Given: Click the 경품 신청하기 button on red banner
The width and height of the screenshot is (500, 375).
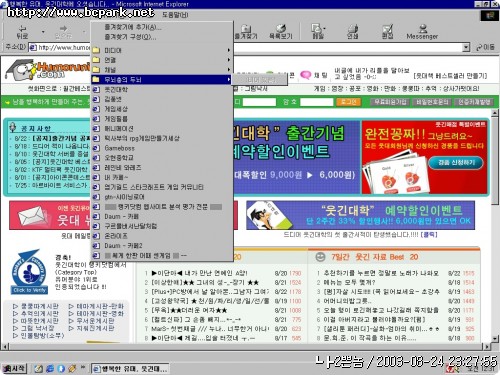Looking at the screenshot, I should click(x=456, y=163).
